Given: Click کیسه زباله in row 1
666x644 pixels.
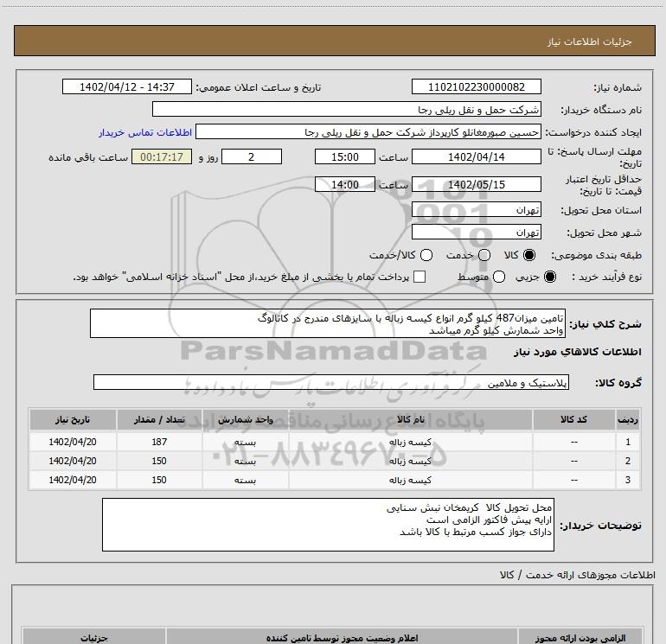Looking at the screenshot, I should point(410,442).
